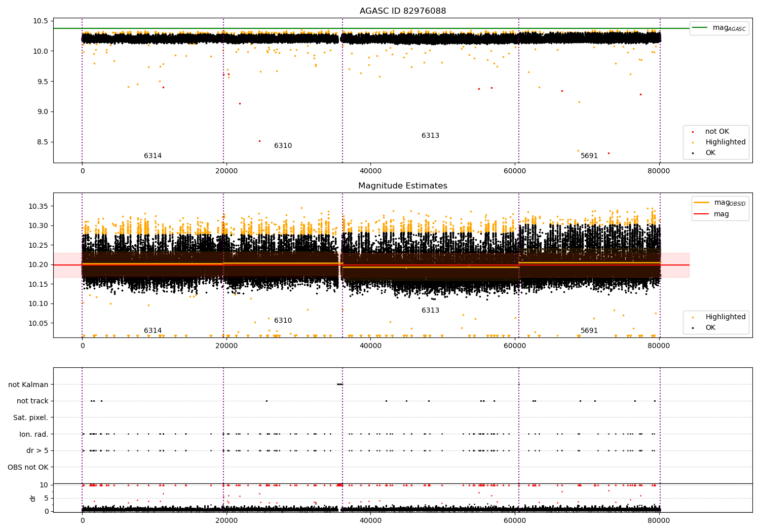Click y-tick "10.35" on Magnitude Estimates plot
This screenshot has height=532, width=760.
39,207
